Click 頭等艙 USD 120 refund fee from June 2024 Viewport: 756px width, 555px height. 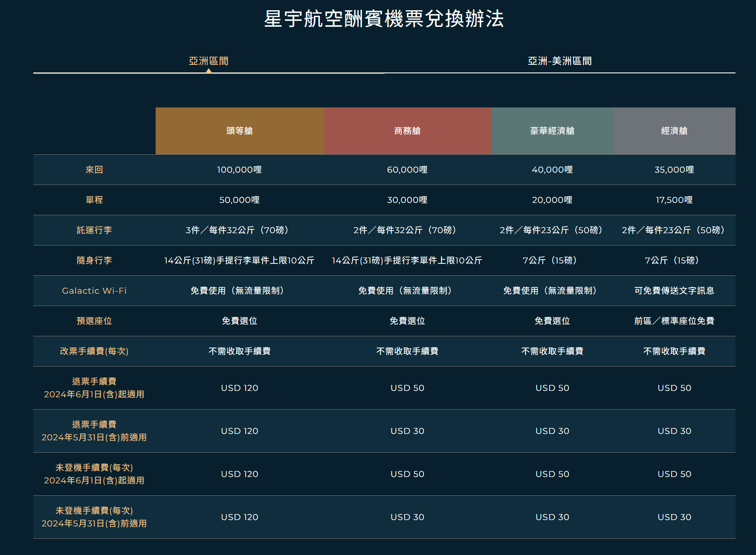(240, 388)
